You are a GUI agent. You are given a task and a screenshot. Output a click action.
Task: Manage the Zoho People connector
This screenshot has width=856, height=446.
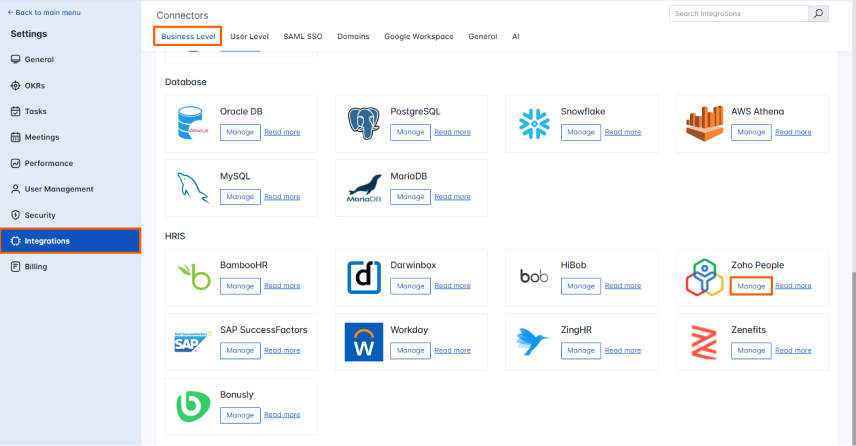pos(751,286)
